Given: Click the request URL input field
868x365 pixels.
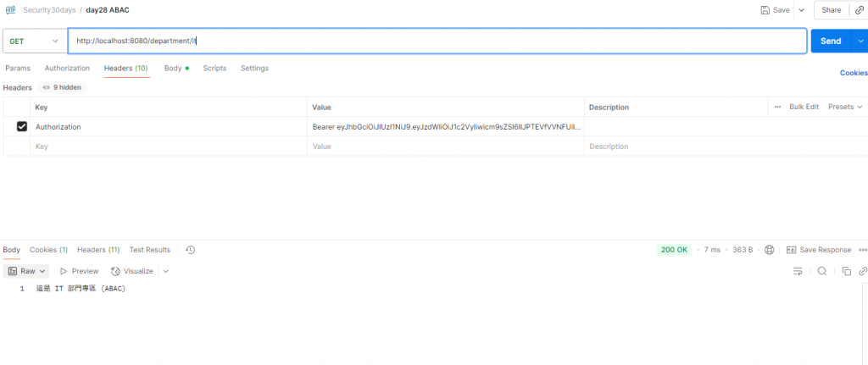Looking at the screenshot, I should [437, 41].
